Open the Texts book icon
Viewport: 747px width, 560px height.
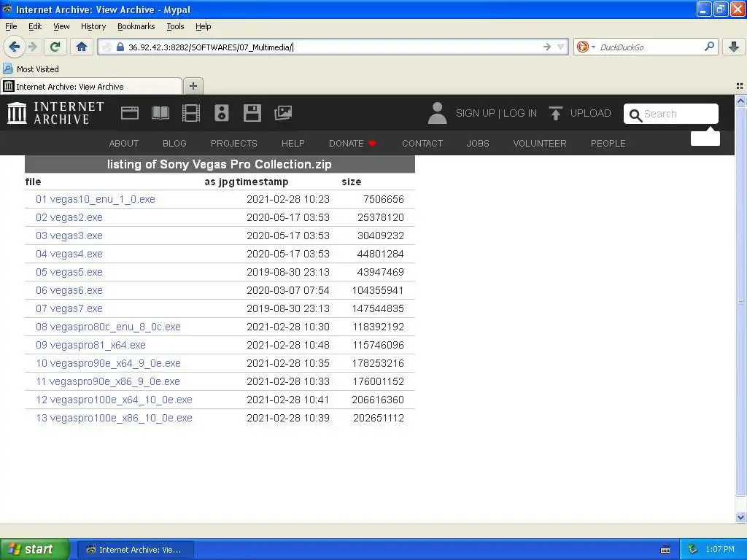pyautogui.click(x=160, y=113)
